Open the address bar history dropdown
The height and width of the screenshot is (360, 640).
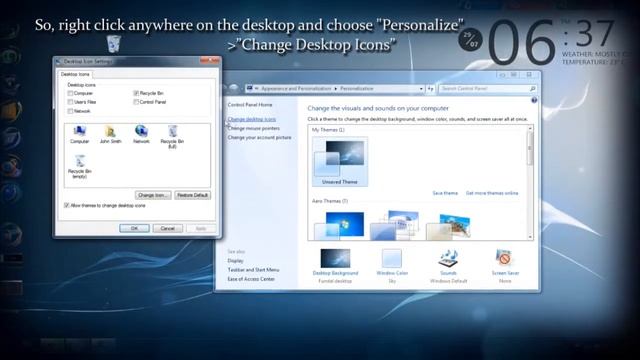pos(421,89)
